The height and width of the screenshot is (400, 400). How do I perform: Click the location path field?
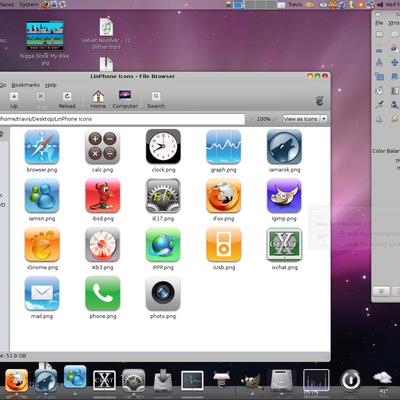click(122, 119)
